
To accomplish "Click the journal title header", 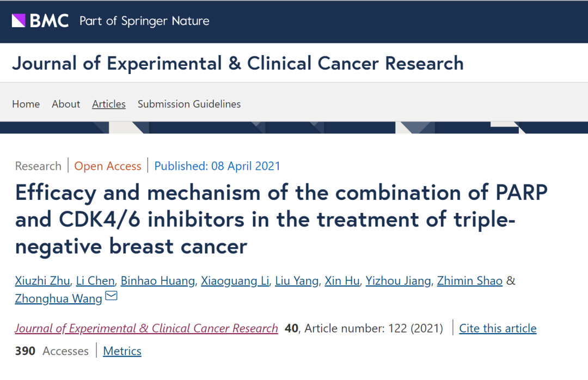I will [x=238, y=63].
